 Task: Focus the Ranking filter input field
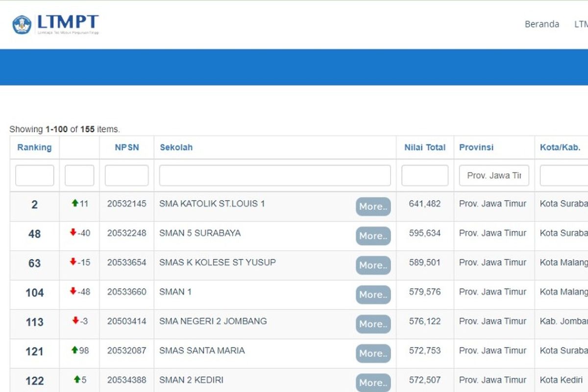tap(34, 175)
